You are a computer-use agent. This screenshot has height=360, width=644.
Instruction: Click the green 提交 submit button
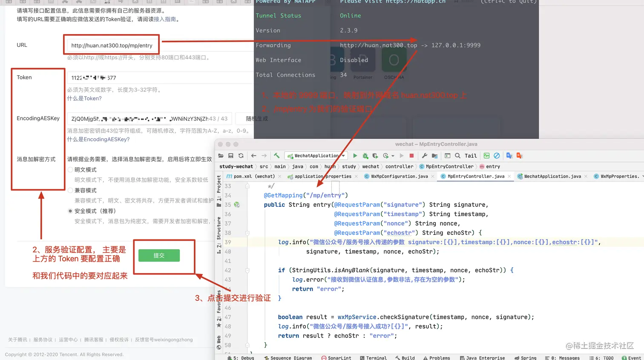159,255
